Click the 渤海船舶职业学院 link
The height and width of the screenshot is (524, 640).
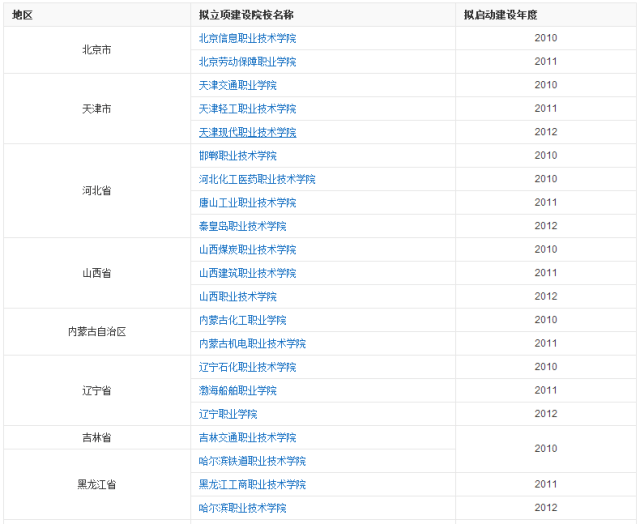coord(238,391)
